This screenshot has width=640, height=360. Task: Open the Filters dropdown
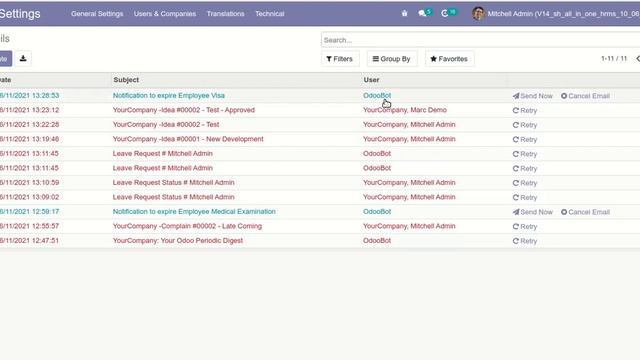click(340, 59)
